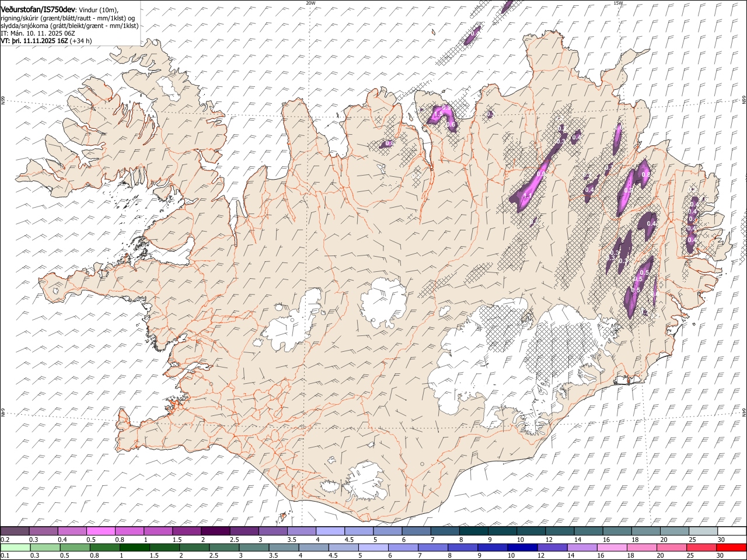Pick the light pink swatch labeled 16 in rain legend
This screenshot has height=560, width=747.
click(x=613, y=547)
